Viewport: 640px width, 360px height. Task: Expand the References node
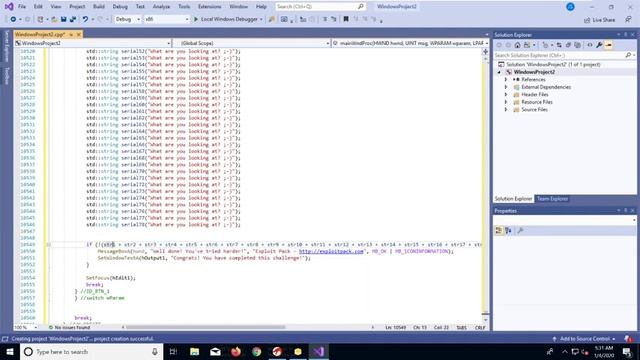pyautogui.click(x=506, y=80)
